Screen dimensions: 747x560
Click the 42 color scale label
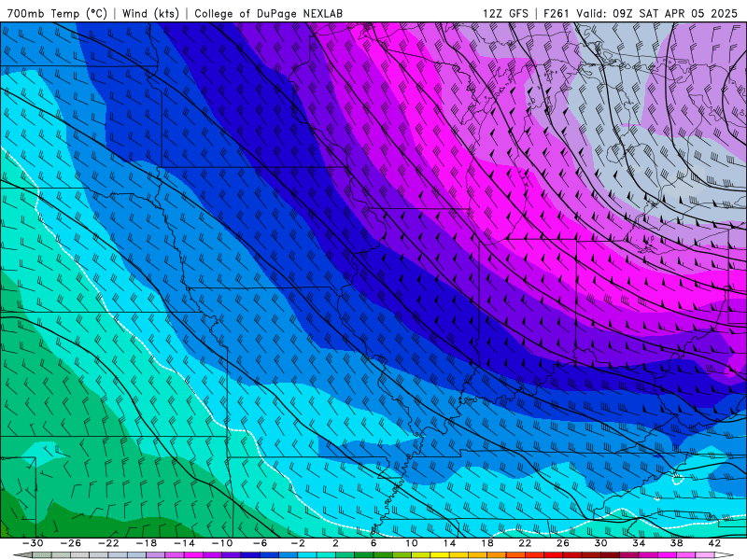pyautogui.click(x=714, y=543)
